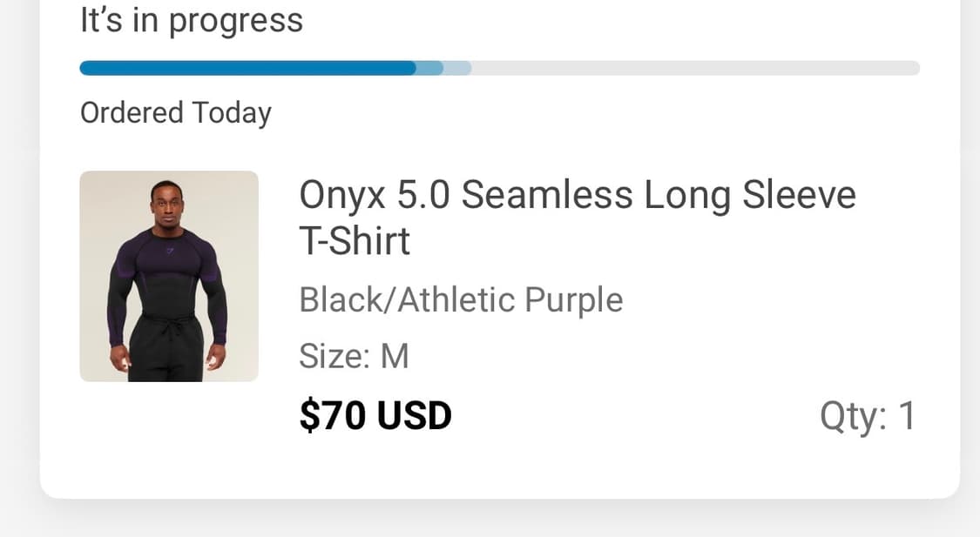Open the Onyx 5.0 shirt product thumbnail
Screen dimensions: 980x537
coord(169,276)
